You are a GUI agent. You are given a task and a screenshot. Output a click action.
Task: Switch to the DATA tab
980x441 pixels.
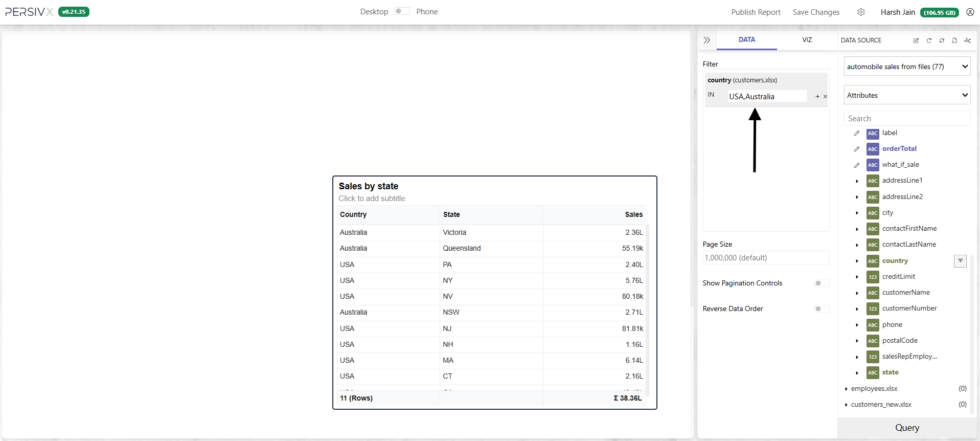pyautogui.click(x=747, y=39)
